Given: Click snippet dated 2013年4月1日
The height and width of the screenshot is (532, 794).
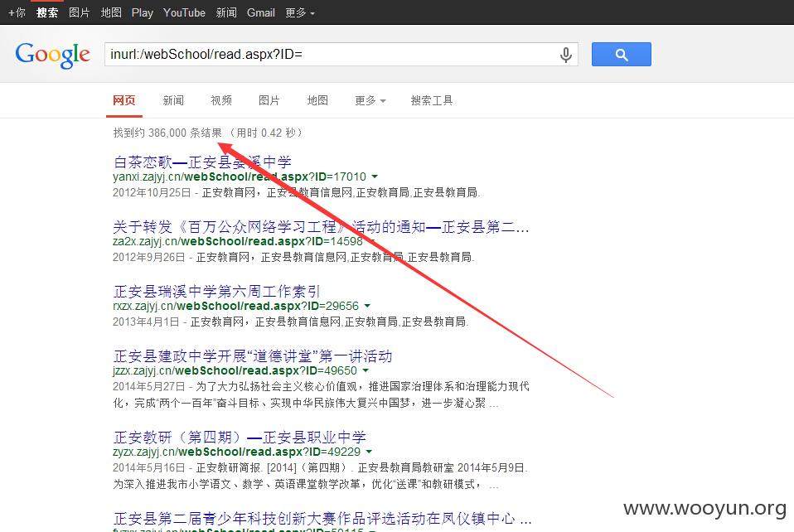Looking at the screenshot, I should click(291, 322).
